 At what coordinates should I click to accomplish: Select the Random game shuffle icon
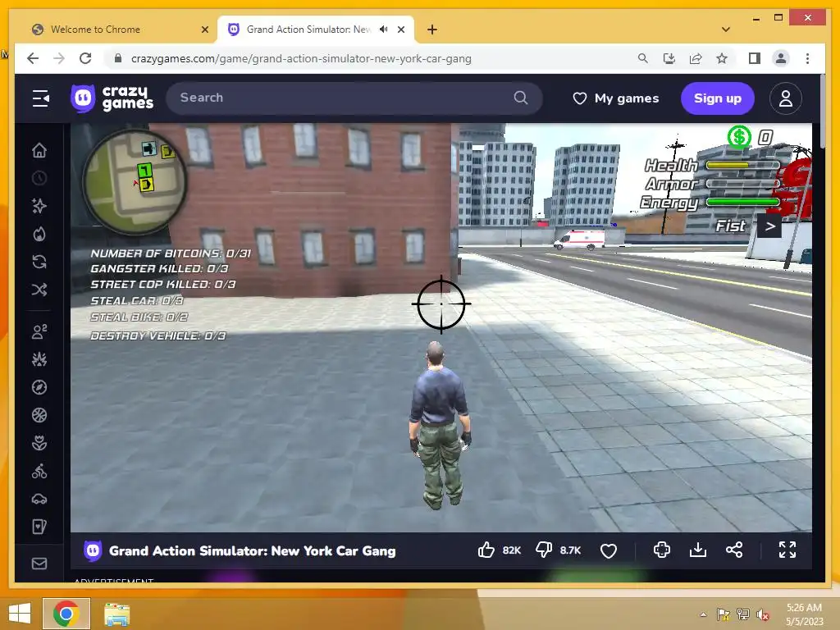point(39,290)
